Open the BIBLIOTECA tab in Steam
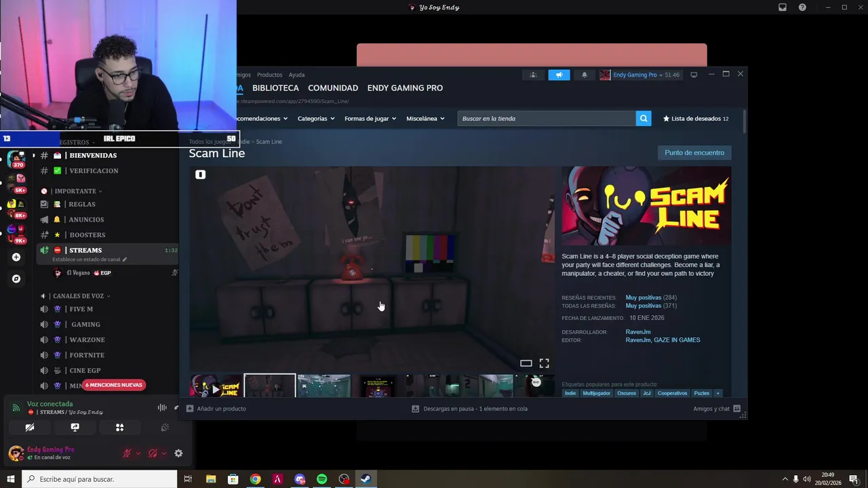Screen dimensions: 868x488 [x=275, y=88]
